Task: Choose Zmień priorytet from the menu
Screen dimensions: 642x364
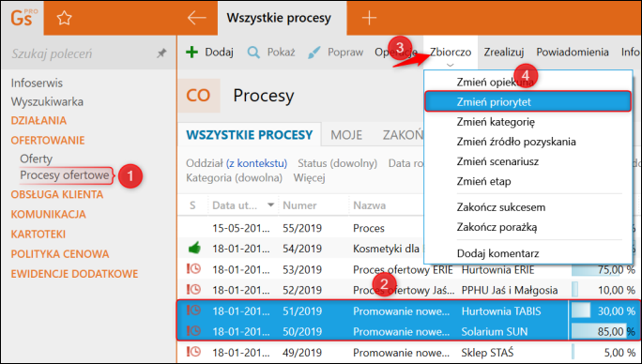Action: pos(528,101)
